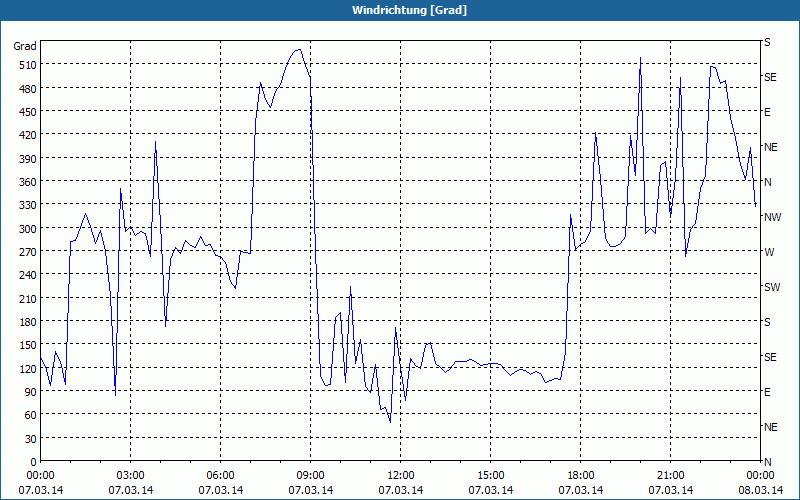Image resolution: width=800 pixels, height=500 pixels.
Task: Select the y-axis value "390"
Action: [x=28, y=159]
